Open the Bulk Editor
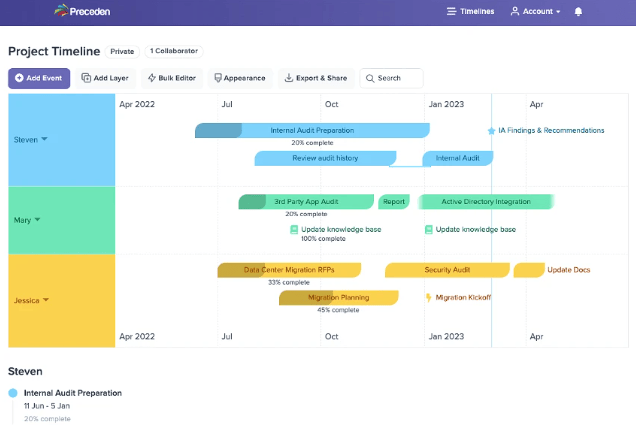The height and width of the screenshot is (430, 636). pos(172,78)
